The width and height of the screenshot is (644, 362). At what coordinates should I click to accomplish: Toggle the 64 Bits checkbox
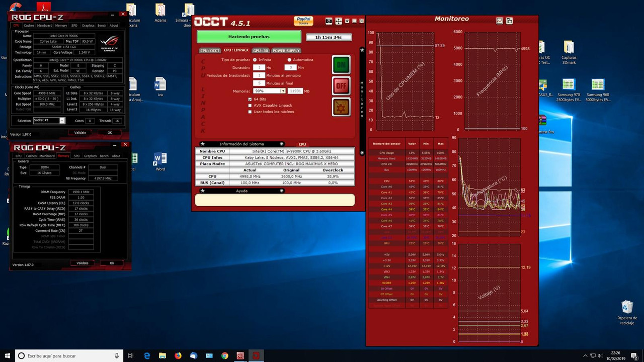[x=250, y=99]
